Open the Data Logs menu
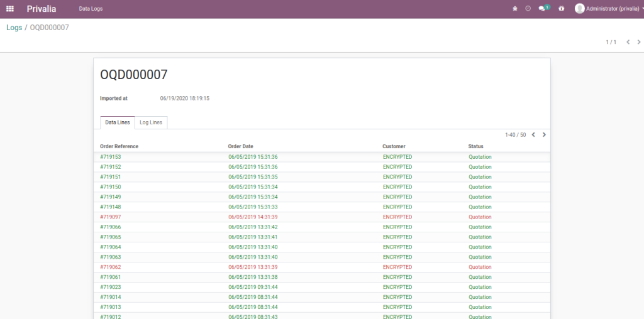The image size is (644, 319). (91, 9)
